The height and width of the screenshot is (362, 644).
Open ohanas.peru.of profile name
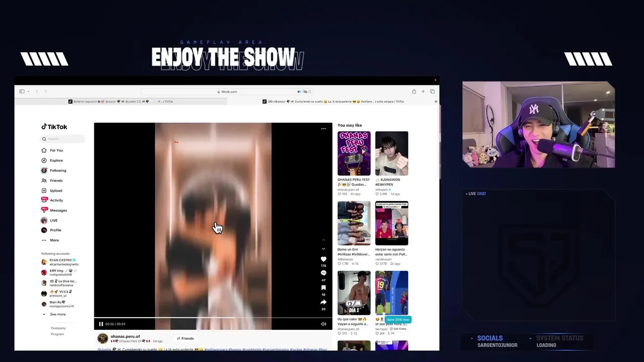coord(125,336)
